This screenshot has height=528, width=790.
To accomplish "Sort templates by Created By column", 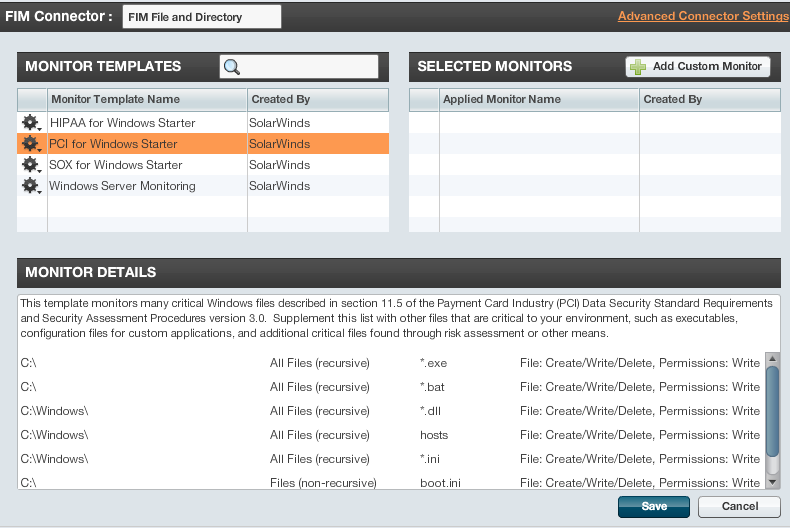I will pos(318,99).
